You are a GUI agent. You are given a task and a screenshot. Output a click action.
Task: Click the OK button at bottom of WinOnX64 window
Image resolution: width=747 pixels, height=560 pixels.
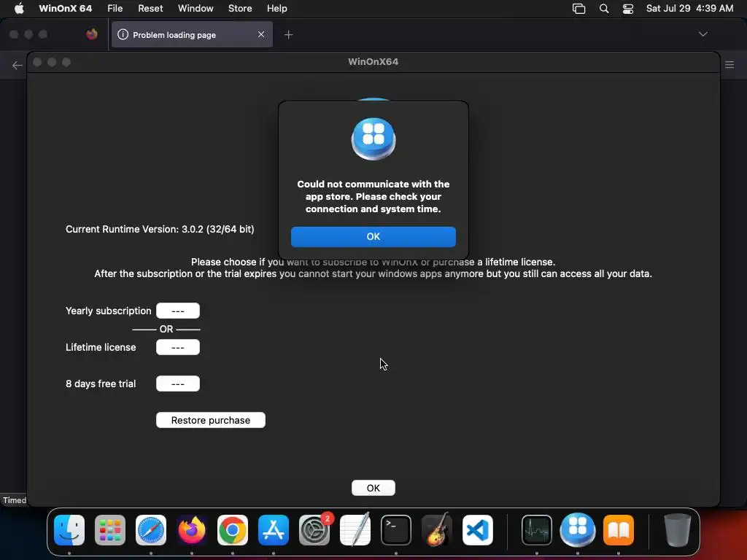tap(373, 488)
